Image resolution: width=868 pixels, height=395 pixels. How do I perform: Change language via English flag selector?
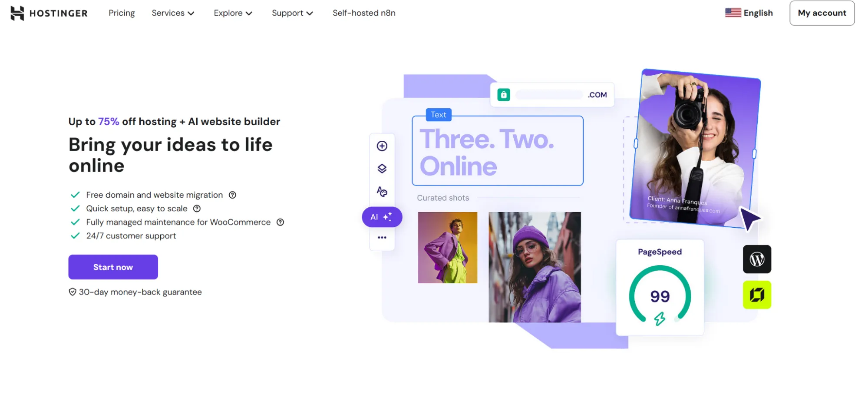click(749, 13)
